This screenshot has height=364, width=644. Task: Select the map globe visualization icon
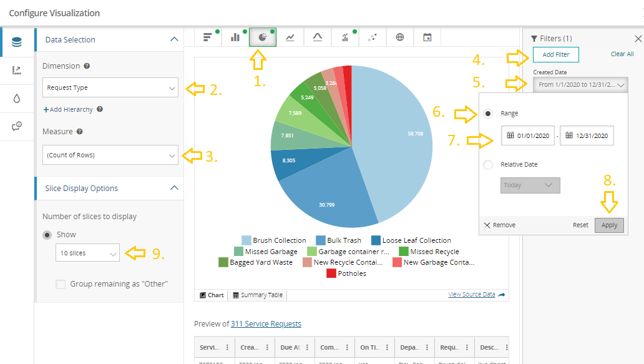pos(399,37)
